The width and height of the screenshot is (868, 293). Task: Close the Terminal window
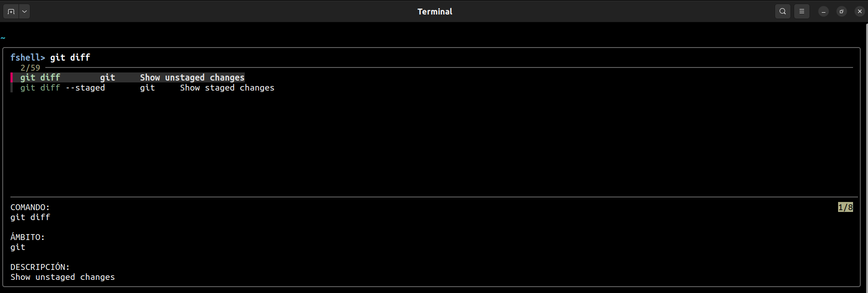pyautogui.click(x=860, y=11)
